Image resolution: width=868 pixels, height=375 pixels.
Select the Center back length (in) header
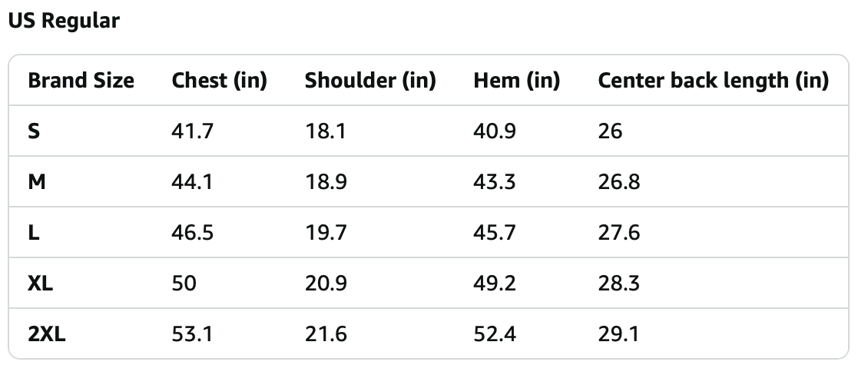pos(713,81)
